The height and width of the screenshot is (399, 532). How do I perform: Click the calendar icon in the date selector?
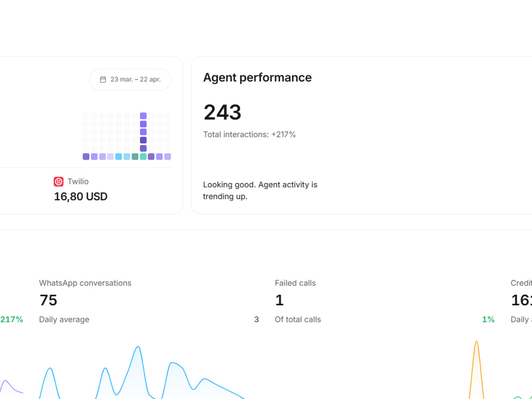(103, 79)
